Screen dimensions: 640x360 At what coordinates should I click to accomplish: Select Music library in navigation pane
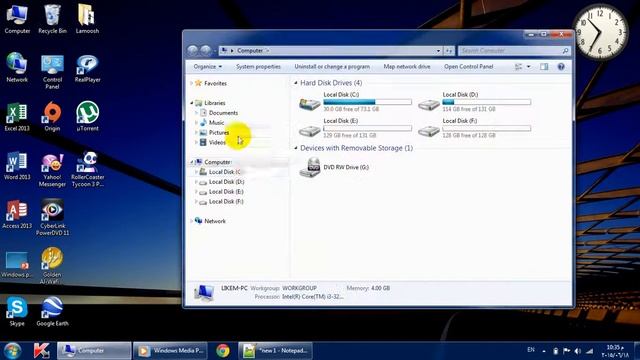tap(212, 122)
